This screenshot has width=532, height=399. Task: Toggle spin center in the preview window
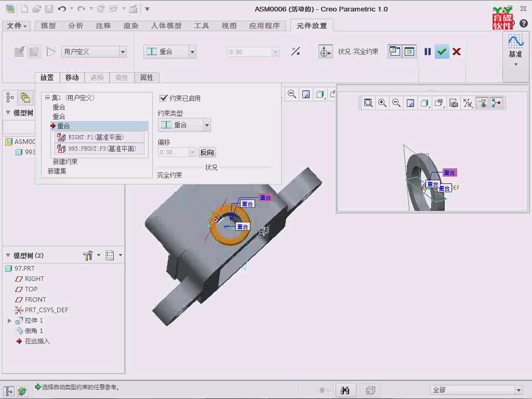click(496, 103)
